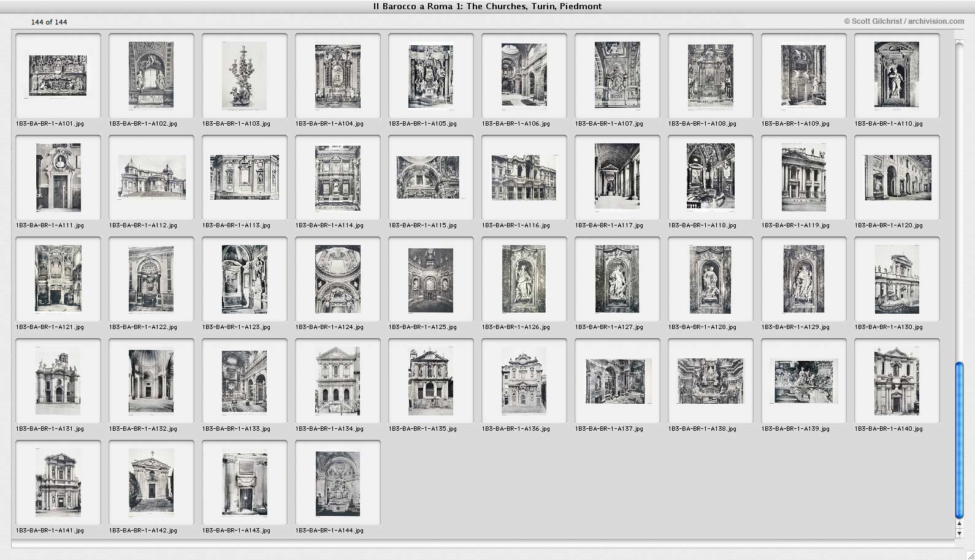
Task: Open facade with stairs thumbnail A134
Action: click(338, 380)
